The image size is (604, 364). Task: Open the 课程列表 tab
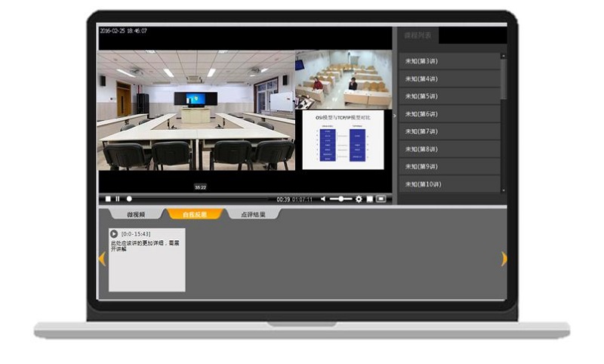418,35
